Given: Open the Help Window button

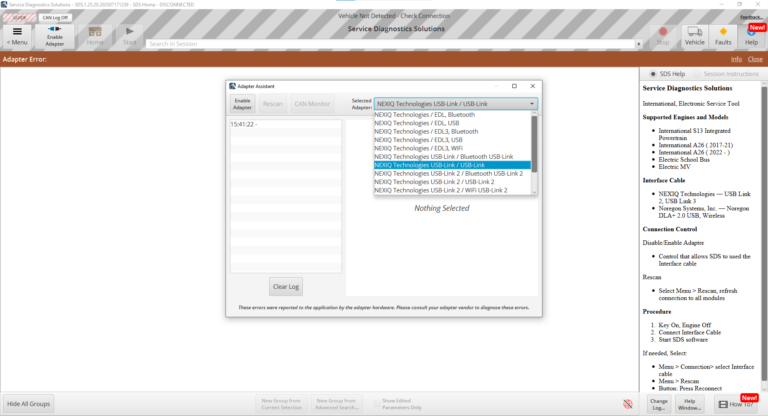Looking at the screenshot, I should (689, 404).
